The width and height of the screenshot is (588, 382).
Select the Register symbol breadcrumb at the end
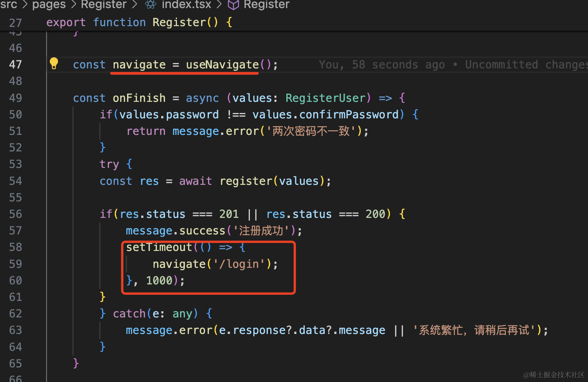266,5
